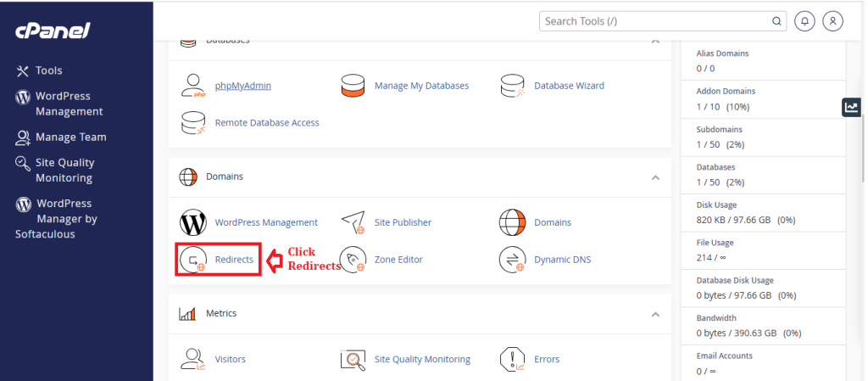
Task: Click the Zone Editor icon
Action: [353, 260]
